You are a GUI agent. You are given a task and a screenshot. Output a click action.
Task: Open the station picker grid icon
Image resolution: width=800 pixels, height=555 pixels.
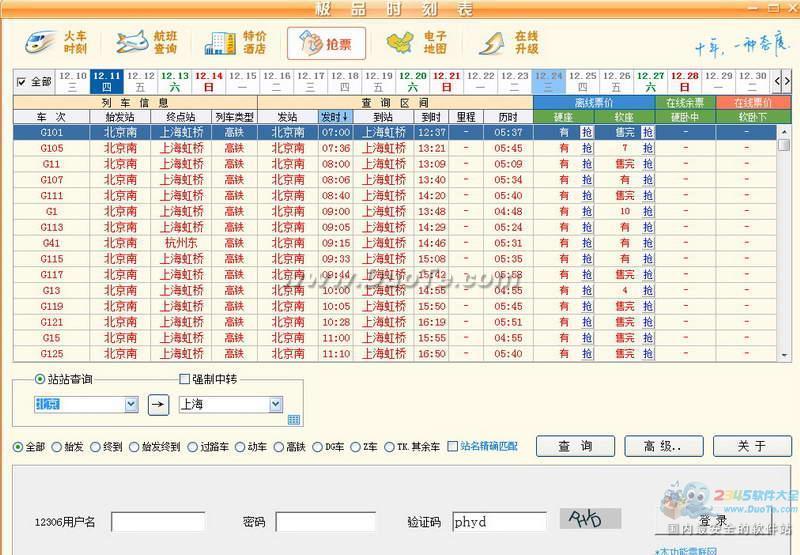294,419
